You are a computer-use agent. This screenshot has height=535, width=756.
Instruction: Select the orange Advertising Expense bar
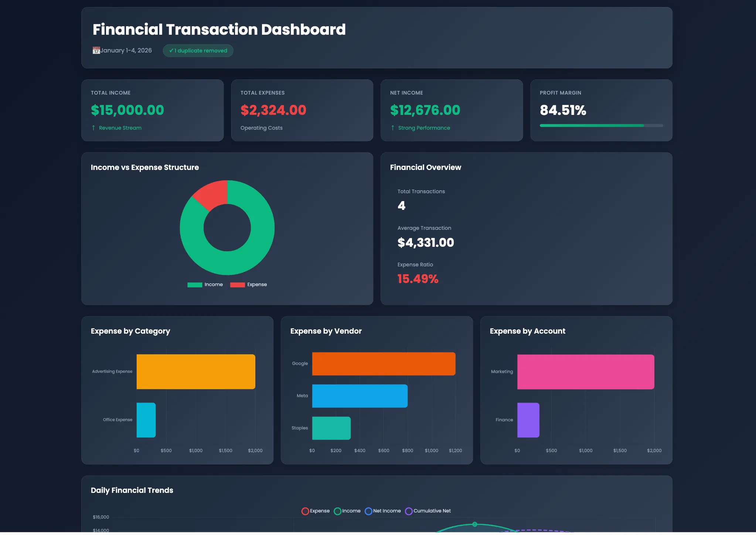[196, 372]
